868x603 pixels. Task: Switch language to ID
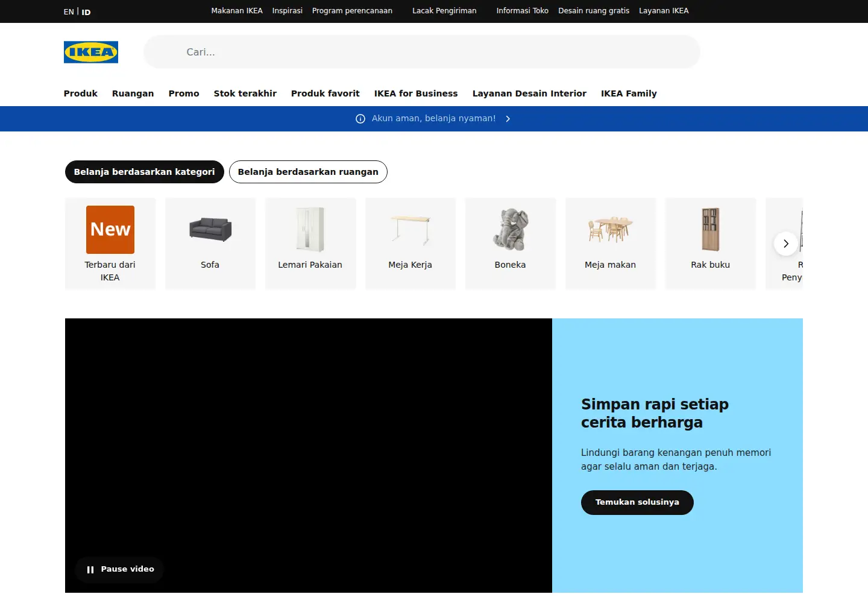[x=86, y=11]
